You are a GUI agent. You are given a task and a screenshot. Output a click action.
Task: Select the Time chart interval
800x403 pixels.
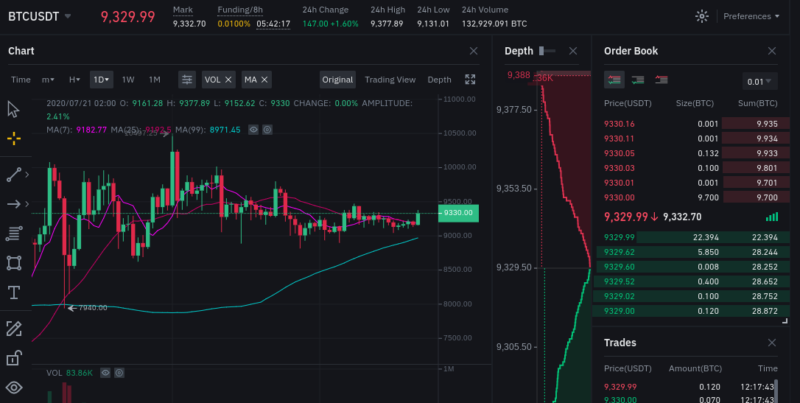pyautogui.click(x=21, y=80)
